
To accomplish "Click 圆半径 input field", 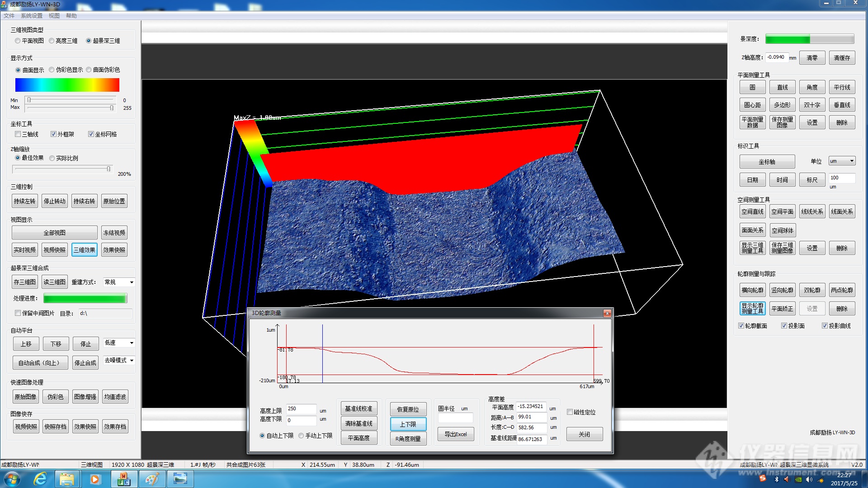I will tap(456, 418).
